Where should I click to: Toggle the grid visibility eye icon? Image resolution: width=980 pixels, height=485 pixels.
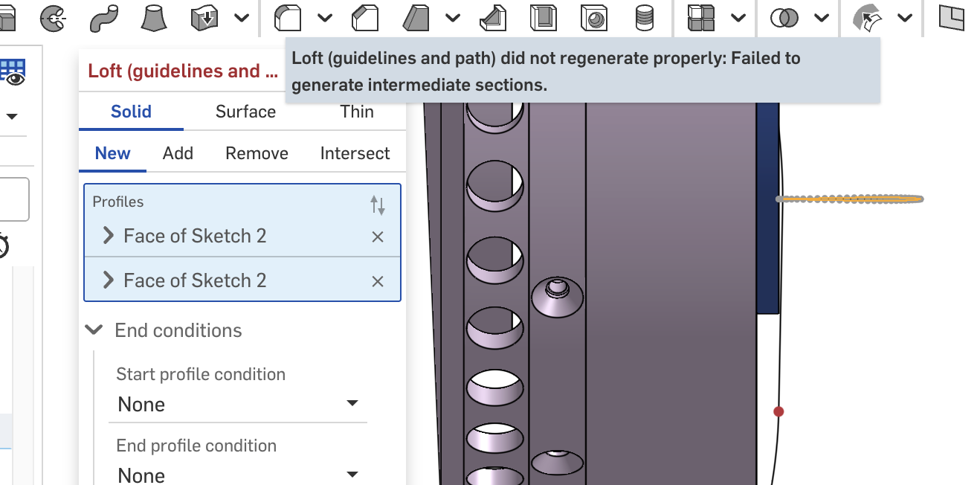point(13,73)
